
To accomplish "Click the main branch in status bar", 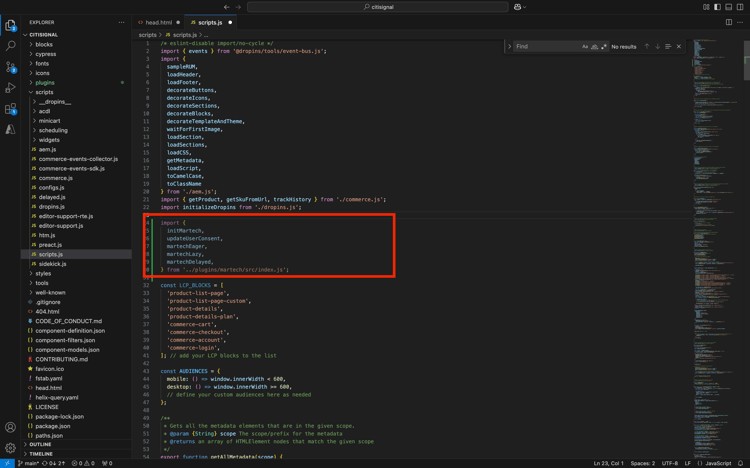I will coord(28,463).
